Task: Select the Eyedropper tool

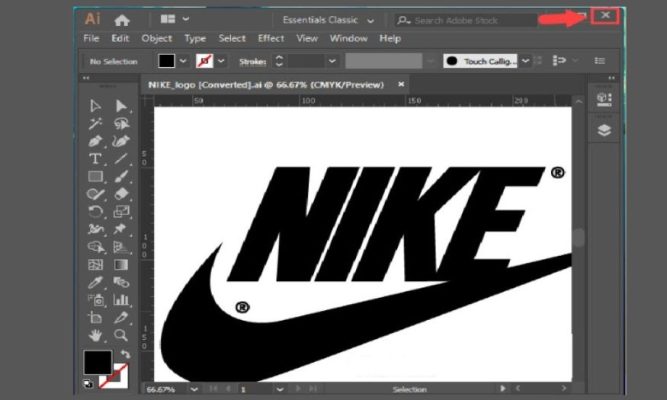Action: (x=96, y=283)
